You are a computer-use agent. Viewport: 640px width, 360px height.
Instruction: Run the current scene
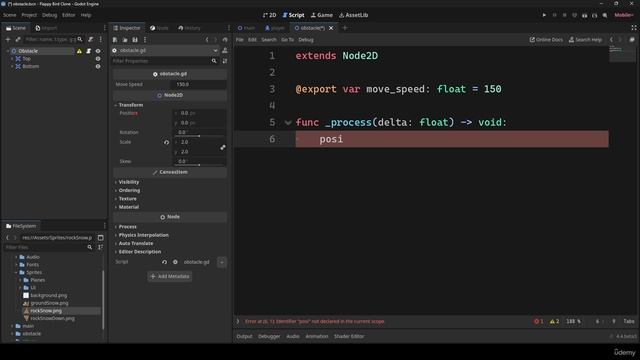tap(584, 15)
